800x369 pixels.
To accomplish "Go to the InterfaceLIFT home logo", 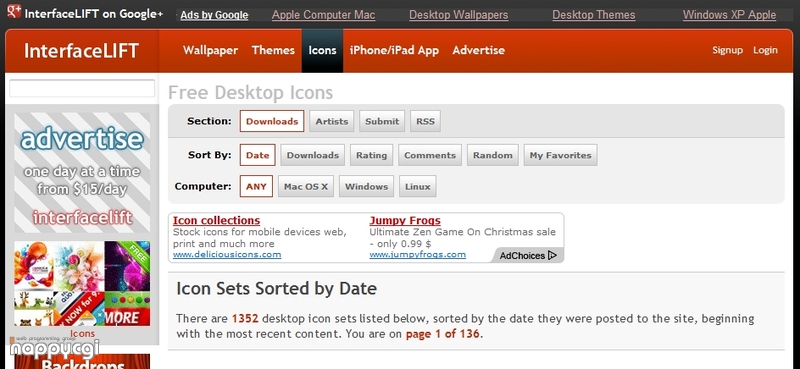I will (x=82, y=51).
